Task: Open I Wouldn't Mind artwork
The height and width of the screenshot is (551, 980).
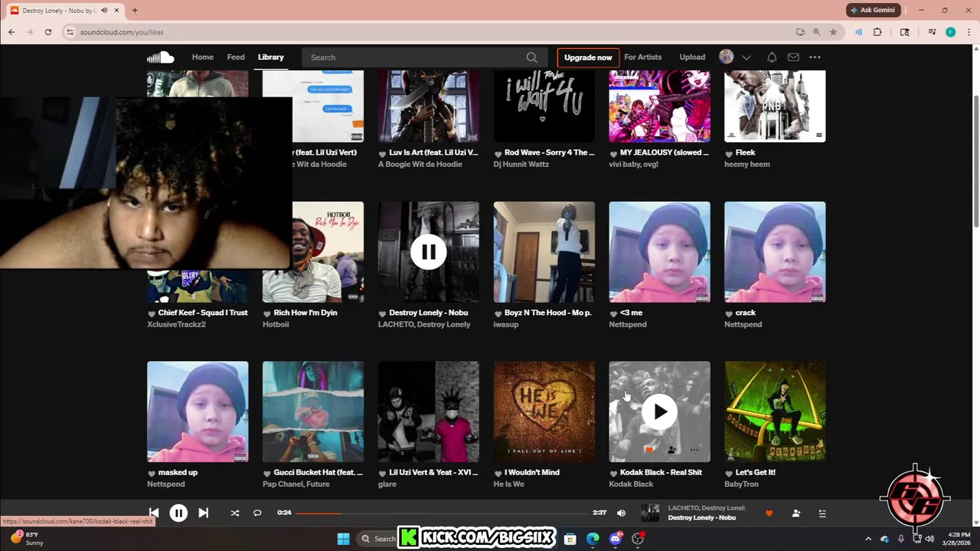Action: pyautogui.click(x=544, y=412)
